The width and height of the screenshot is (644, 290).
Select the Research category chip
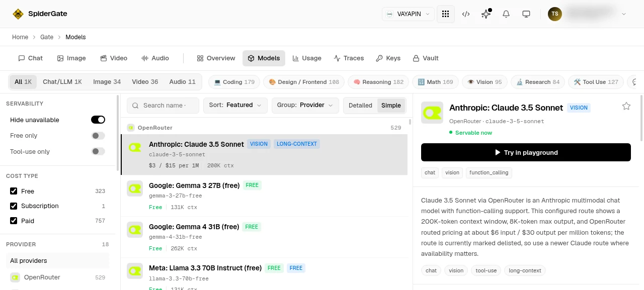tap(538, 82)
